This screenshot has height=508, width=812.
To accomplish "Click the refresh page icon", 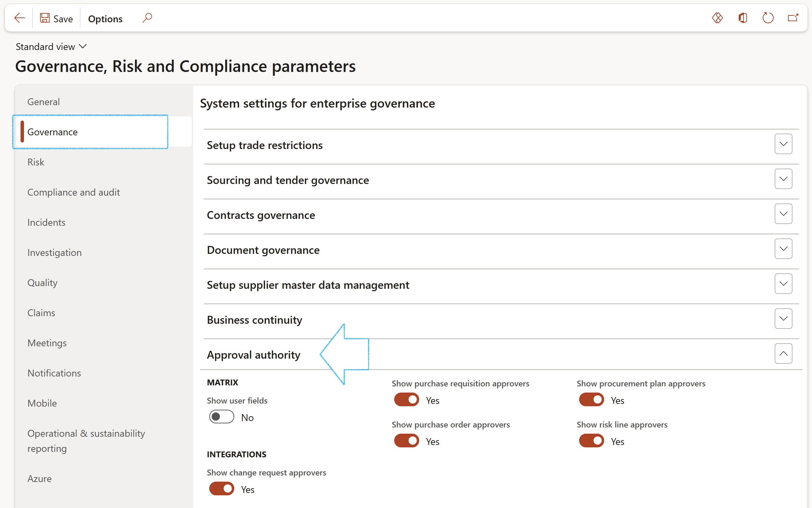I will coord(768,18).
